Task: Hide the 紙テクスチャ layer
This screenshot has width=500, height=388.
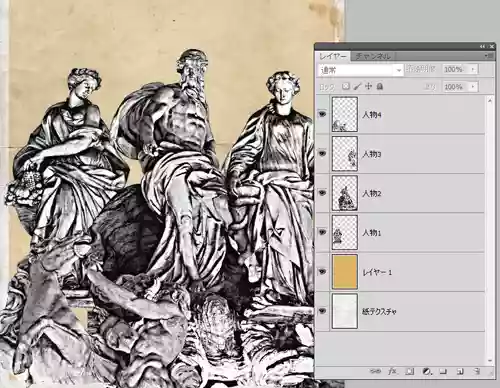Action: pos(322,311)
